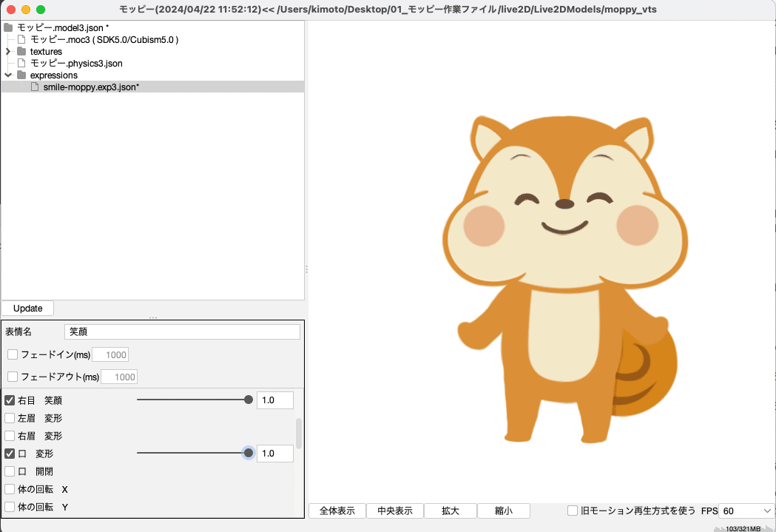Check the 口 開閉 parameter
Image resolution: width=776 pixels, height=532 pixels.
[10, 471]
